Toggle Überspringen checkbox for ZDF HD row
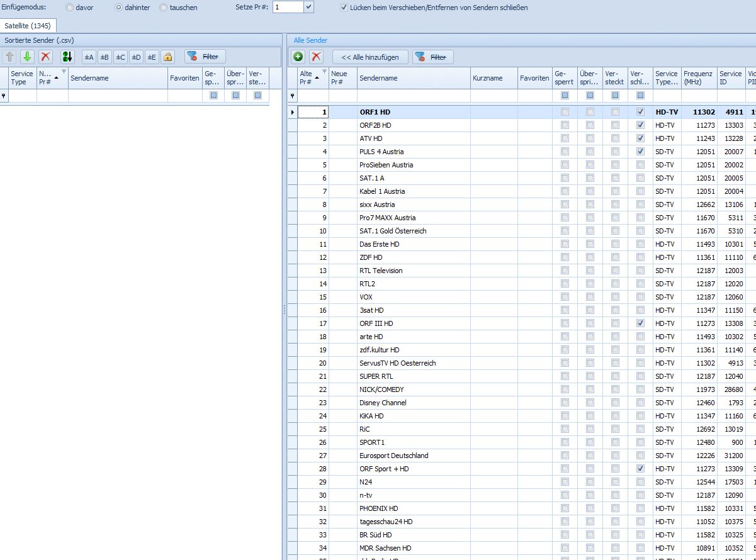 point(590,257)
